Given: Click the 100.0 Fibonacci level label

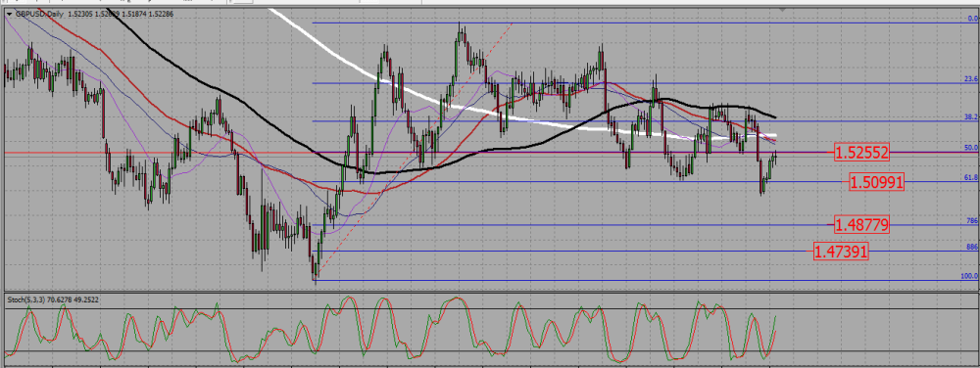Looking at the screenshot, I should (x=969, y=276).
